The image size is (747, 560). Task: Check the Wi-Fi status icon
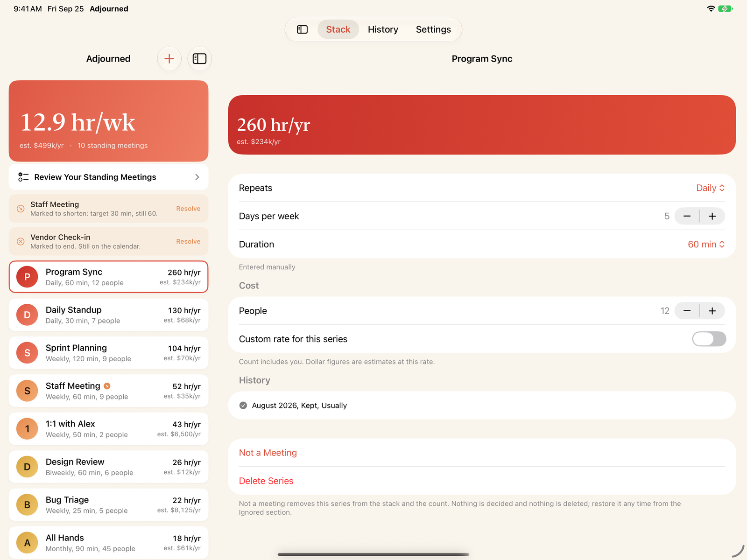711,8
